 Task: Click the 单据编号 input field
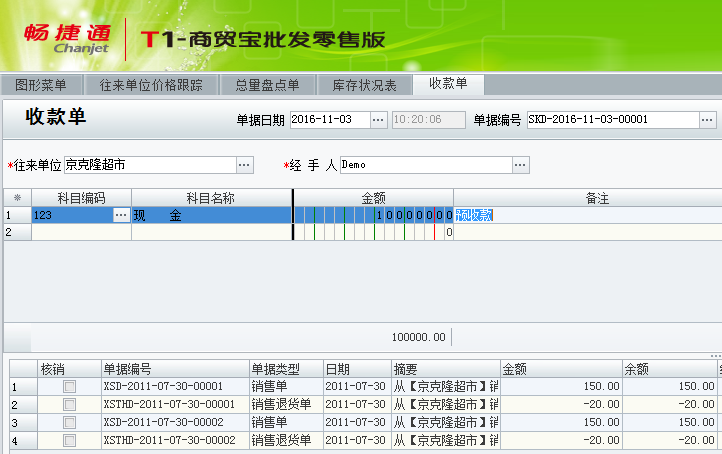point(613,120)
